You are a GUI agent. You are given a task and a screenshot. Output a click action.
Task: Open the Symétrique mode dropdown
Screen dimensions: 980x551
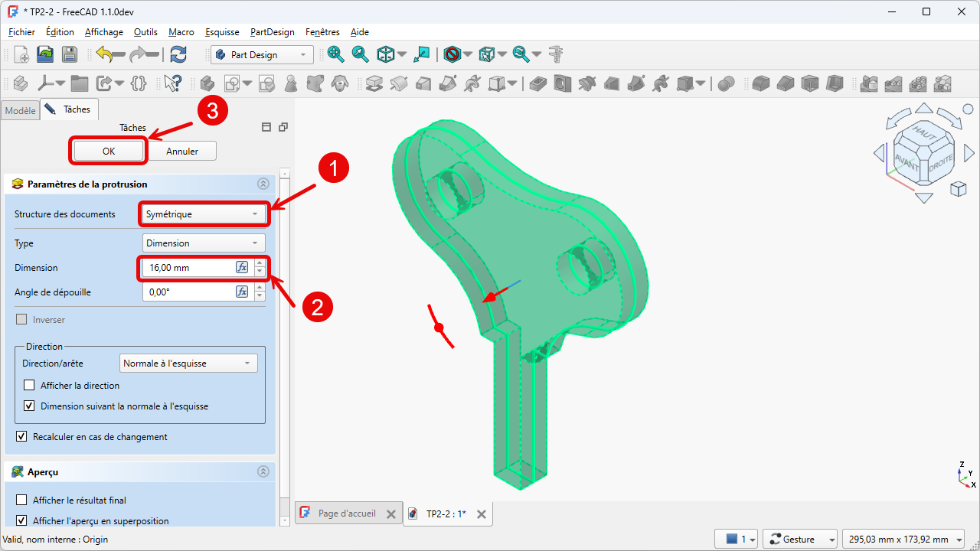tap(204, 214)
